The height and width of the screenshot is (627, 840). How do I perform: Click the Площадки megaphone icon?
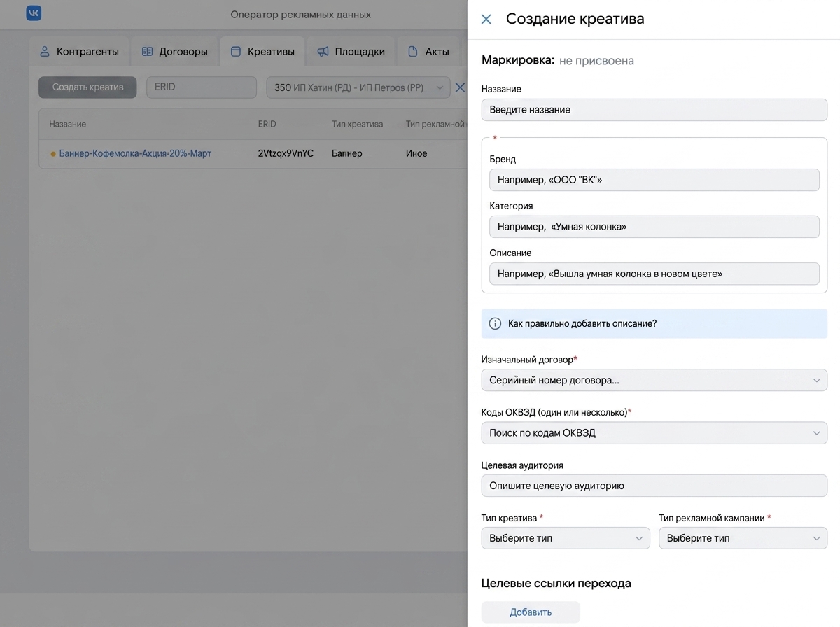323,52
